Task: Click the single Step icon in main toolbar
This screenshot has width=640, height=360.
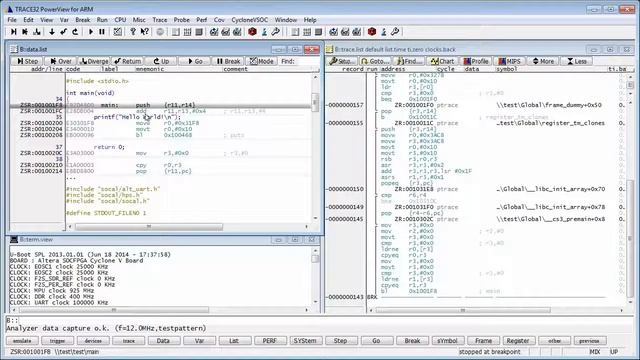Action: click(13, 32)
